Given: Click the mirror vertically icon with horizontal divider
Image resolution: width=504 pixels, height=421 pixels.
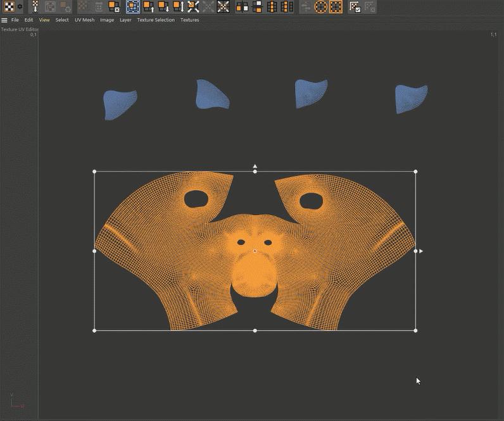Looking at the screenshot, I should pos(257,6).
